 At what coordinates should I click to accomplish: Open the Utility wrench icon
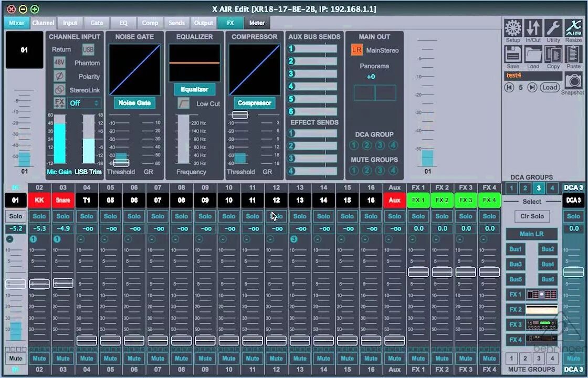(x=553, y=28)
